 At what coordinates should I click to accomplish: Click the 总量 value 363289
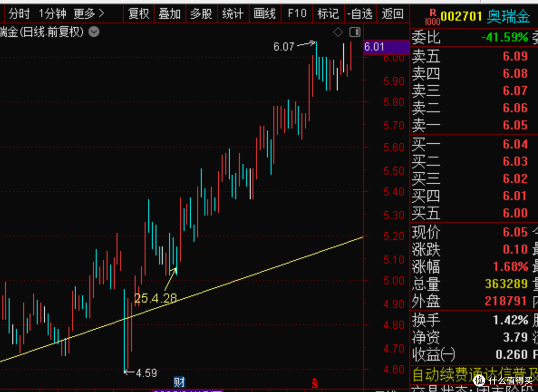[506, 283]
